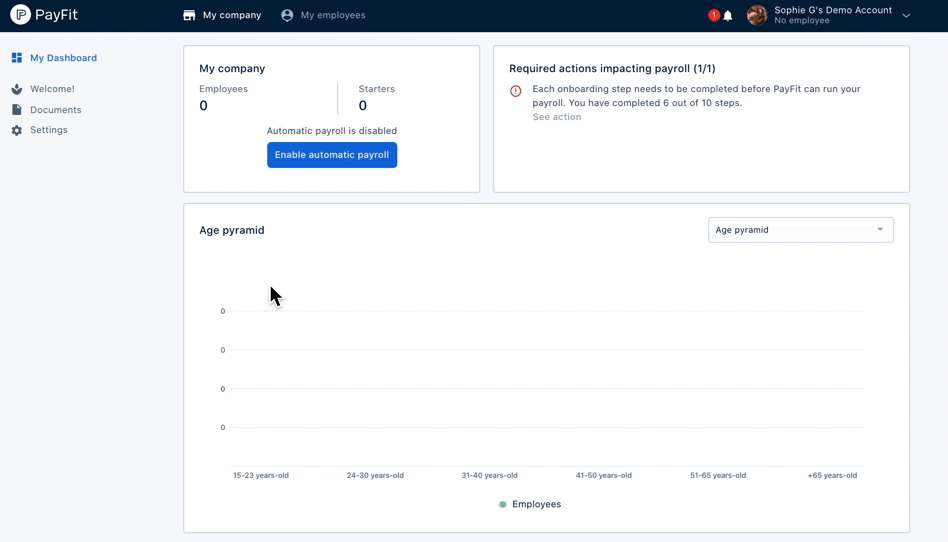The height and width of the screenshot is (542, 948).
Task: Go to My Dashboard in sidebar
Action: [x=63, y=58]
